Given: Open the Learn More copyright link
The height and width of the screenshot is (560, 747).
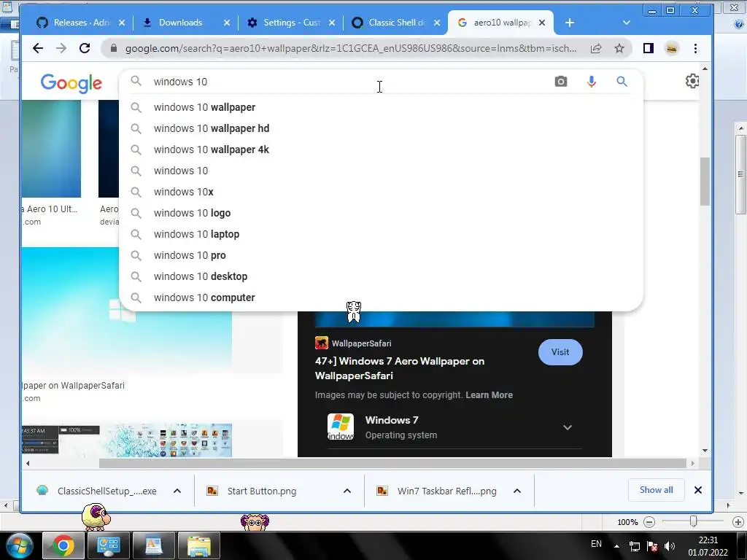Looking at the screenshot, I should [489, 394].
